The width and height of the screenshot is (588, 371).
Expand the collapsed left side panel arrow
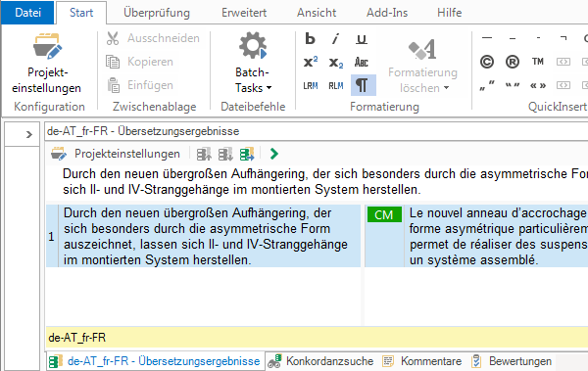point(28,134)
